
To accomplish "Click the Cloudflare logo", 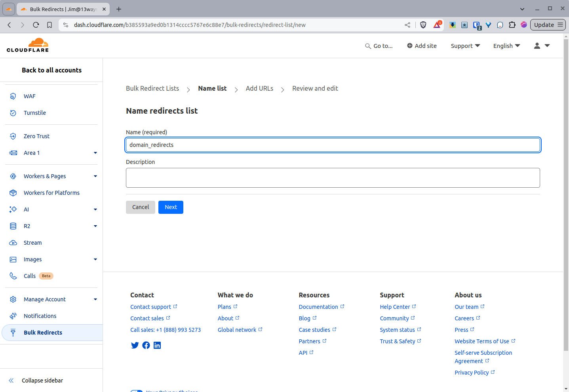I will tap(28, 45).
